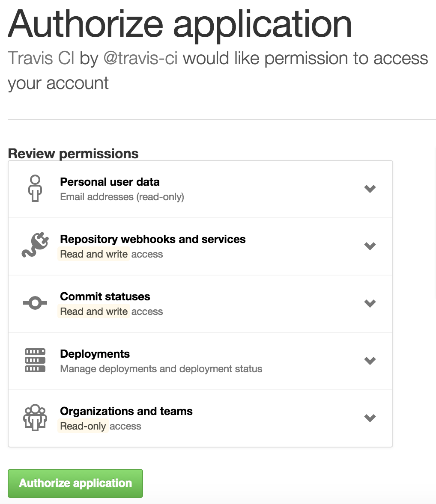Screen dimensions: 436x504
Task: Click the green Authorize application button
Action: (75, 483)
